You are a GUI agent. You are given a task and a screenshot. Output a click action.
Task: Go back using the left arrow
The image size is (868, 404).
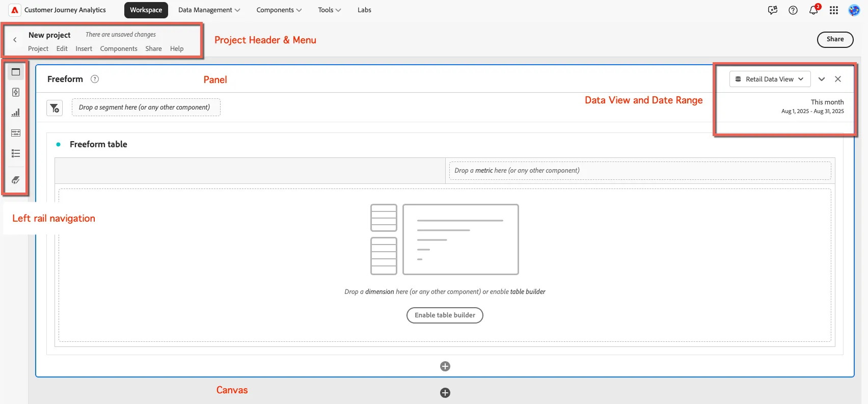pos(15,40)
